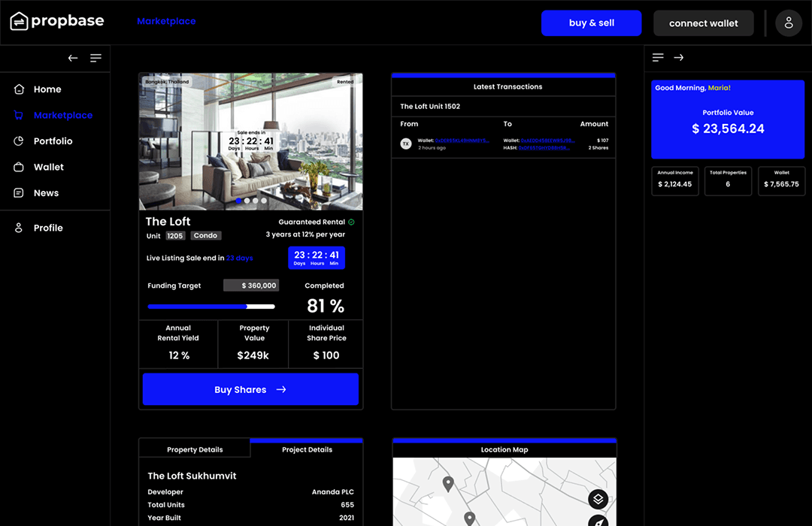
Task: Select a carousel dot on the property image
Action: point(238,201)
